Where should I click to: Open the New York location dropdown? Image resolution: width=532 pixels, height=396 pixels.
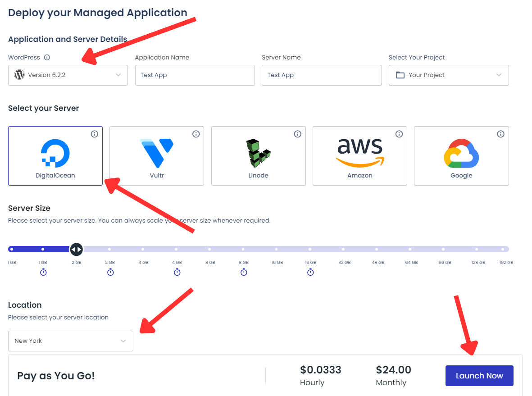pos(71,341)
